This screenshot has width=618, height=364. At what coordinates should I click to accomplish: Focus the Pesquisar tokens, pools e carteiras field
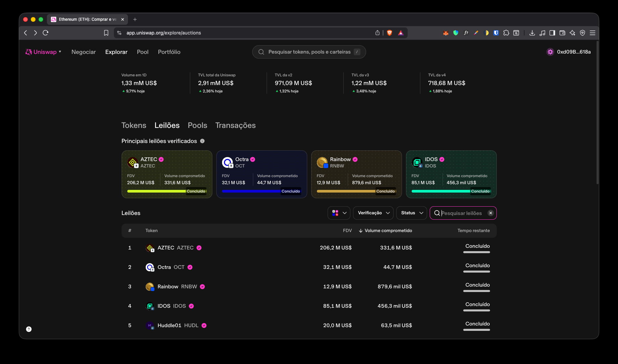(x=309, y=52)
